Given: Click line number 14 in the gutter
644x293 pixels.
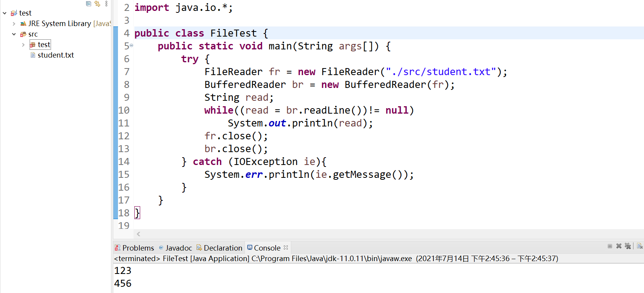Looking at the screenshot, I should pyautogui.click(x=124, y=161).
